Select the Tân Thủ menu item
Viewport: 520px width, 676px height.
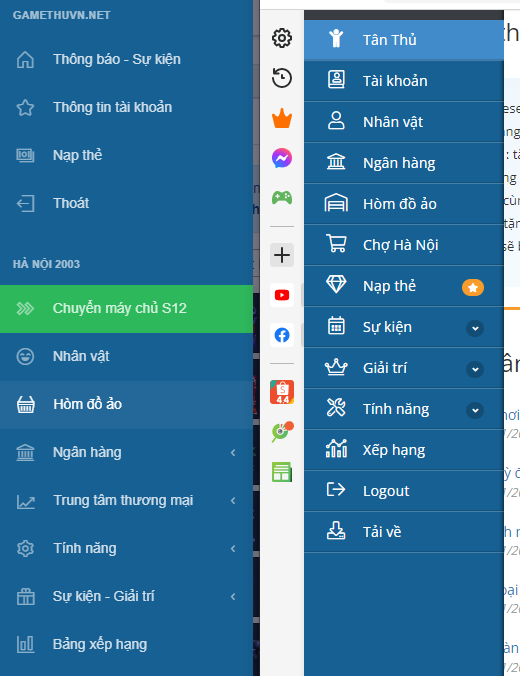[x=404, y=40]
